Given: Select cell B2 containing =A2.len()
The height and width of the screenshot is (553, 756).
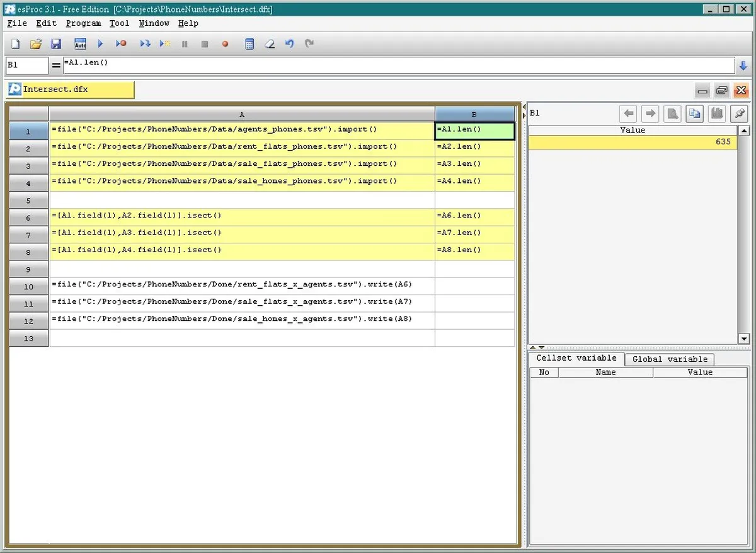Looking at the screenshot, I should (x=474, y=149).
